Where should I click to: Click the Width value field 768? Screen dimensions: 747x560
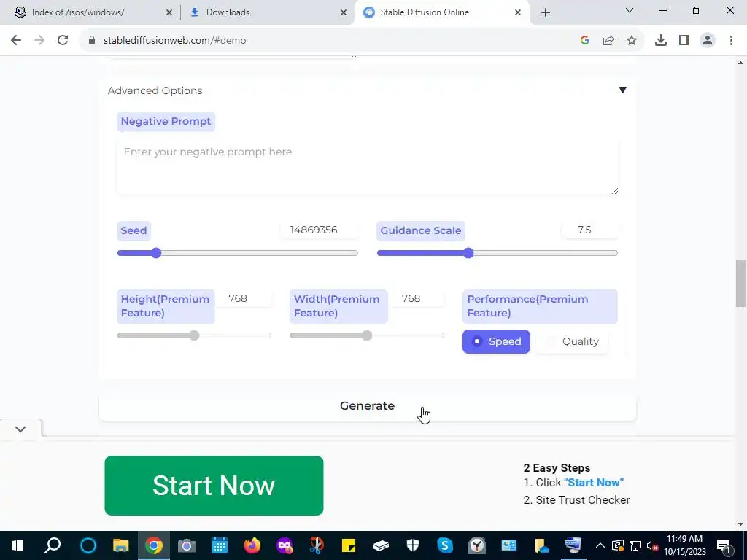tap(418, 298)
